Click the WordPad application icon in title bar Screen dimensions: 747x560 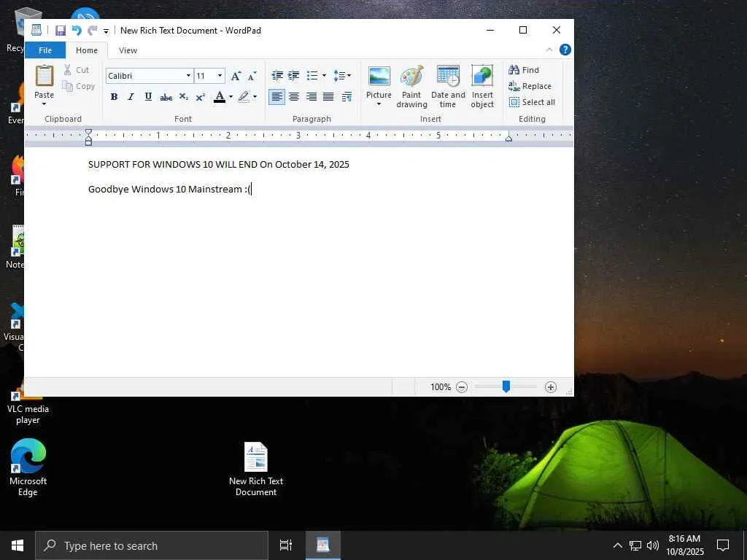[36, 30]
